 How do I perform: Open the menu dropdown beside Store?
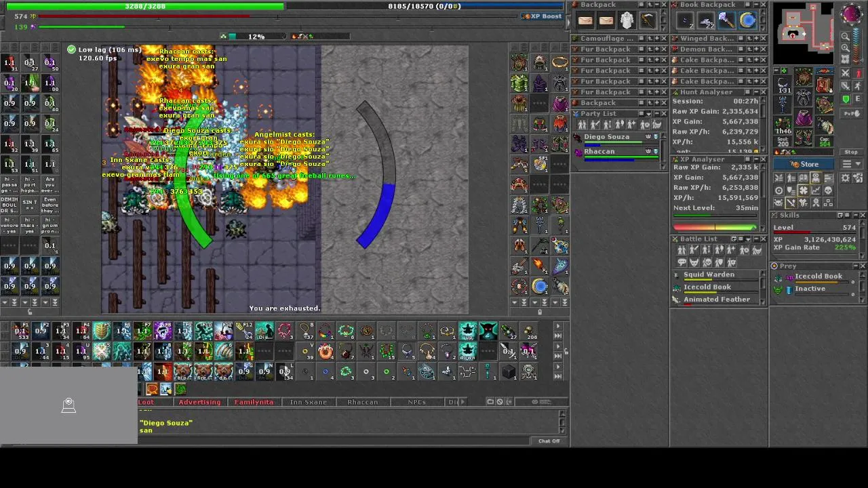point(851,164)
